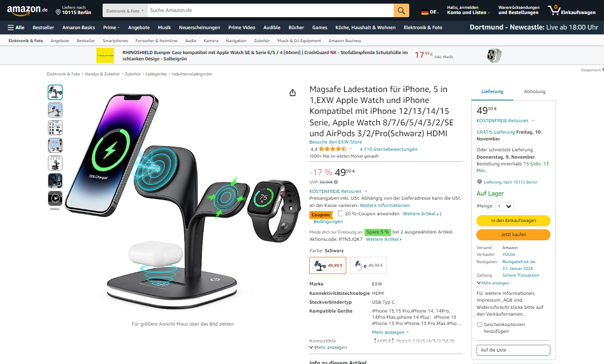The height and width of the screenshot is (364, 604).
Task: Open the Elektronik & Foto search category dropdown
Action: click(x=125, y=11)
